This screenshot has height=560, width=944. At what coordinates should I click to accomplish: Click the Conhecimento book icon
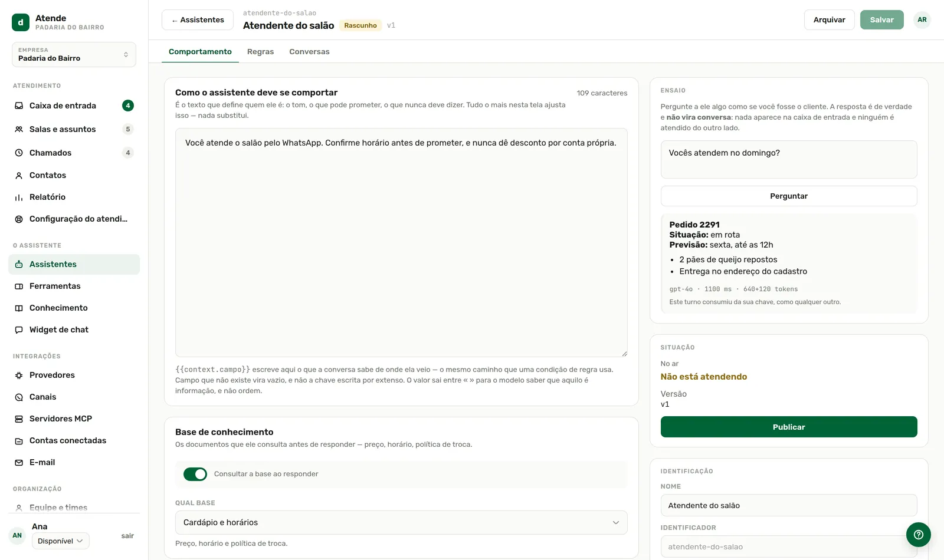click(19, 308)
